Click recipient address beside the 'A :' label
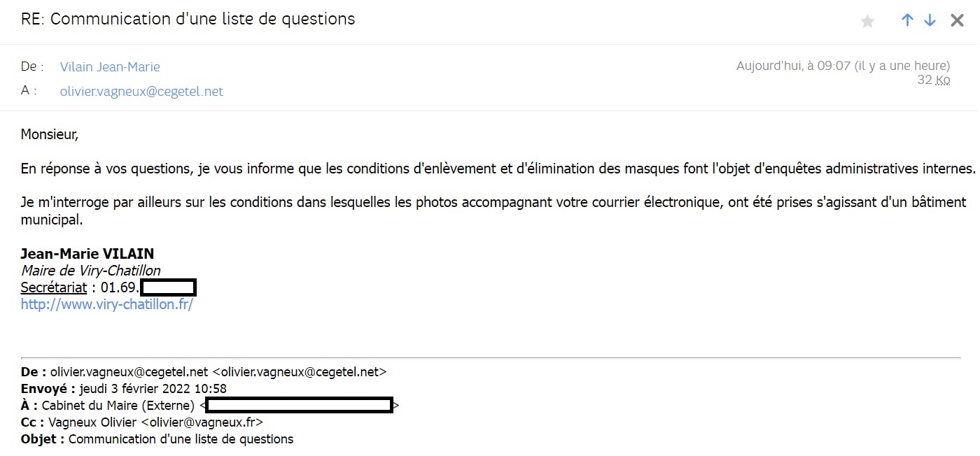This screenshot has width=980, height=456. (x=141, y=92)
